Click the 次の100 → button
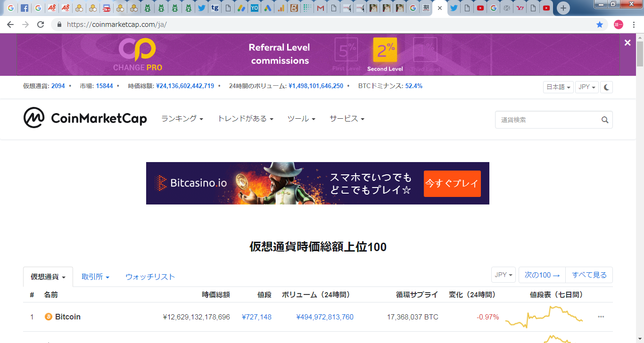 click(x=542, y=275)
